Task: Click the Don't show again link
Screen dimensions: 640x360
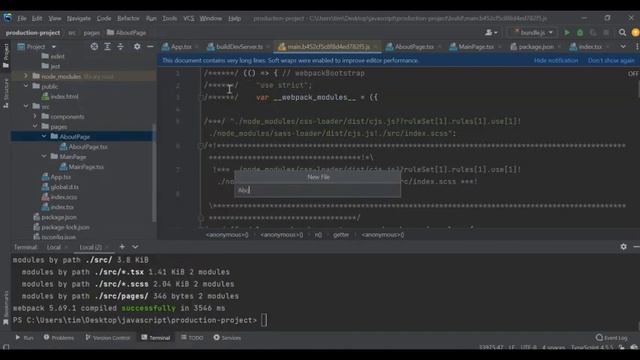Action: 611,60
